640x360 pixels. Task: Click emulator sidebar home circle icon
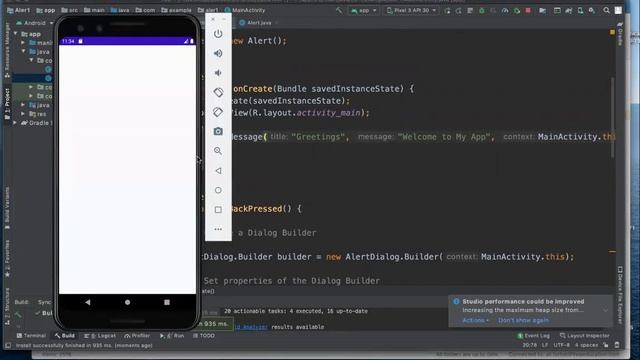(218, 190)
